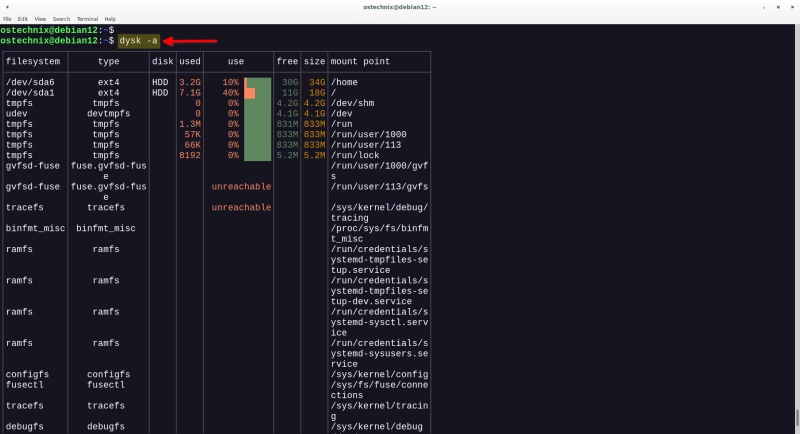The width and height of the screenshot is (800, 434).
Task: Click the 'udev' filesystem name
Action: coord(16,114)
